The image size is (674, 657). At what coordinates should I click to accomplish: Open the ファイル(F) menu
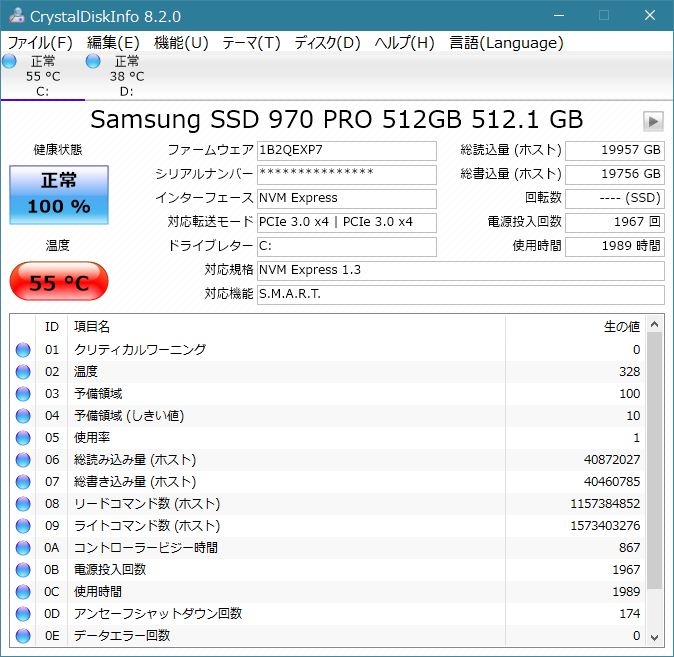(x=40, y=43)
